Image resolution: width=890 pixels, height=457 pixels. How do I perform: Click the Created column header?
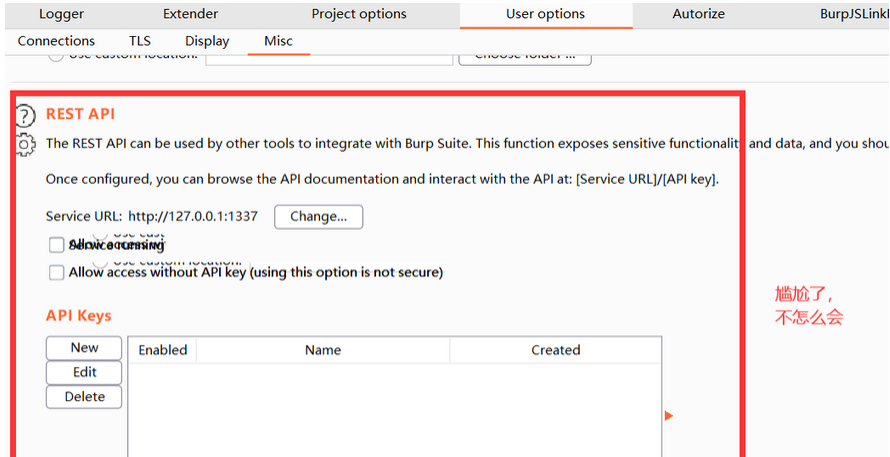556,350
